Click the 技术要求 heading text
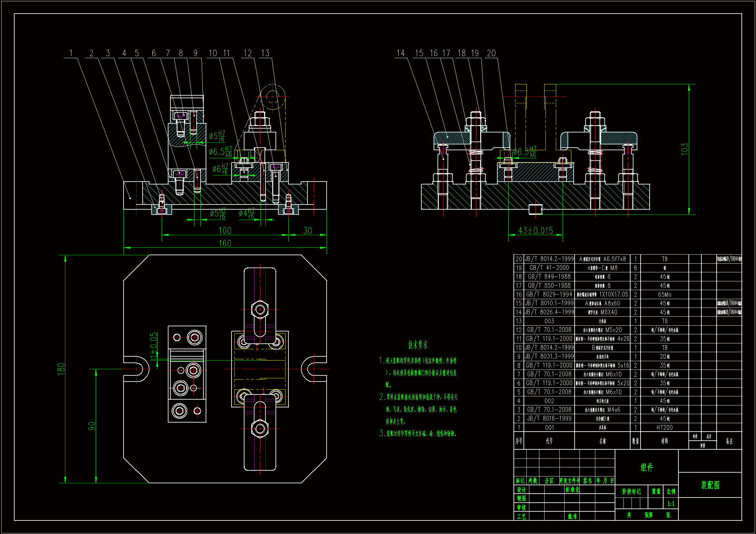The height and width of the screenshot is (534, 756). coord(417,345)
